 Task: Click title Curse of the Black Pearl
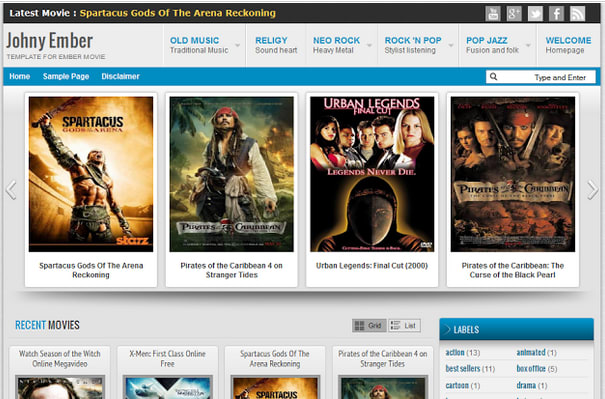(513, 270)
